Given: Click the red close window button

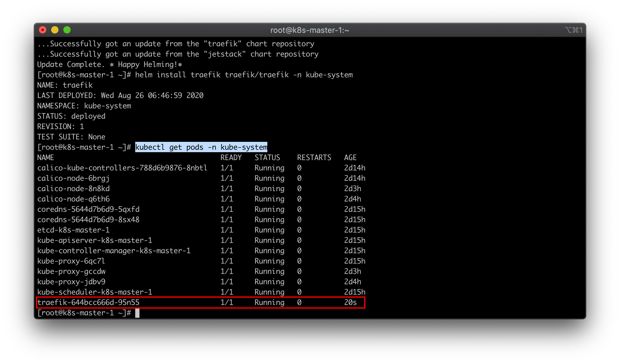Looking at the screenshot, I should pyautogui.click(x=43, y=30).
